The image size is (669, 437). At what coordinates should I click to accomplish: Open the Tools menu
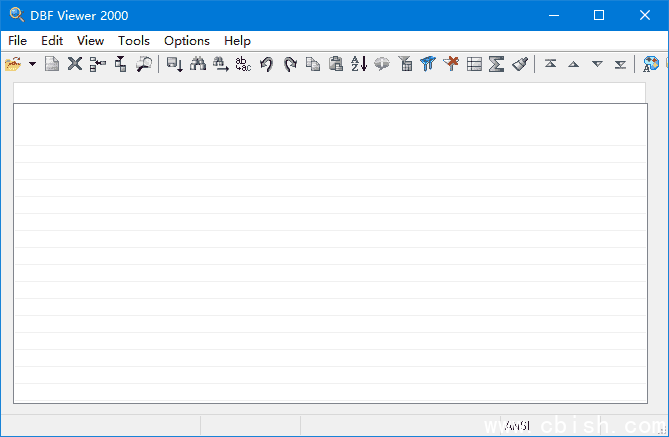click(134, 41)
